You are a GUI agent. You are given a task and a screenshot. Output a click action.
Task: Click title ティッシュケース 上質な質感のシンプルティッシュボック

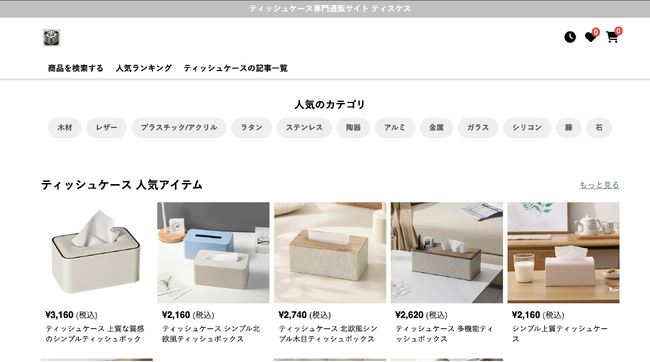95,334
